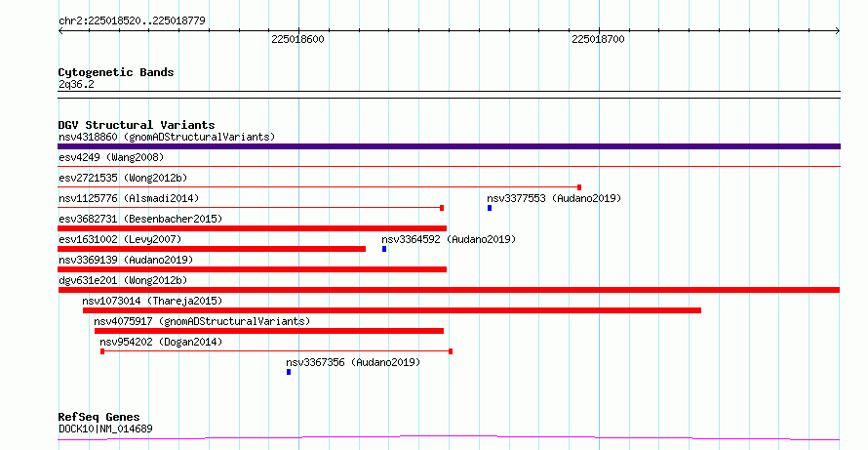Click the red end marker of nsv1125776
868x450 pixels.
click(x=442, y=208)
